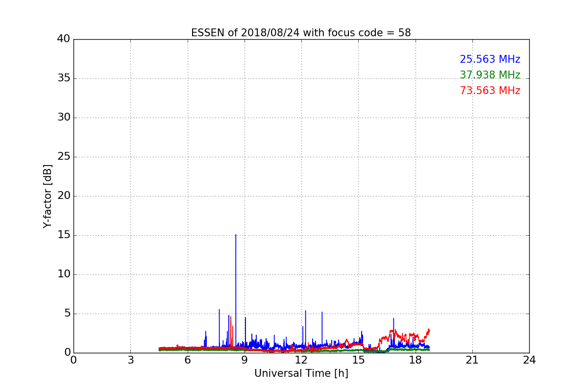Click y-axis tick label 10
Screen dimensions: 588x392
pos(63,274)
